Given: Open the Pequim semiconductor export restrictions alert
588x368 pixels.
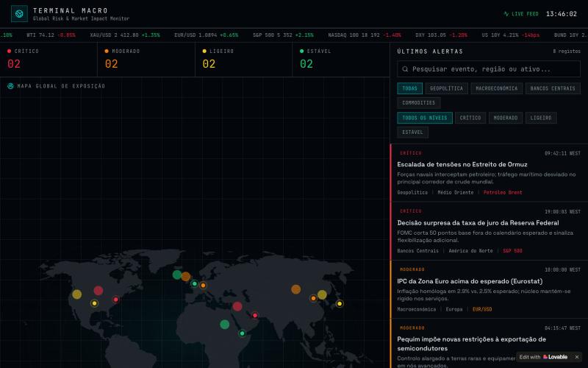Looking at the screenshot, I should point(489,344).
